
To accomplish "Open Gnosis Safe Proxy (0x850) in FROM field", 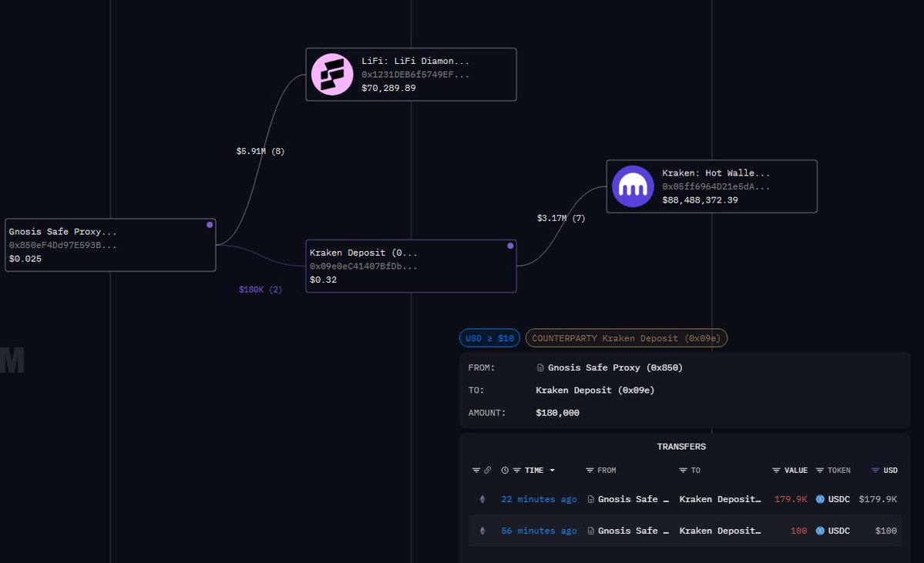I will [x=615, y=367].
